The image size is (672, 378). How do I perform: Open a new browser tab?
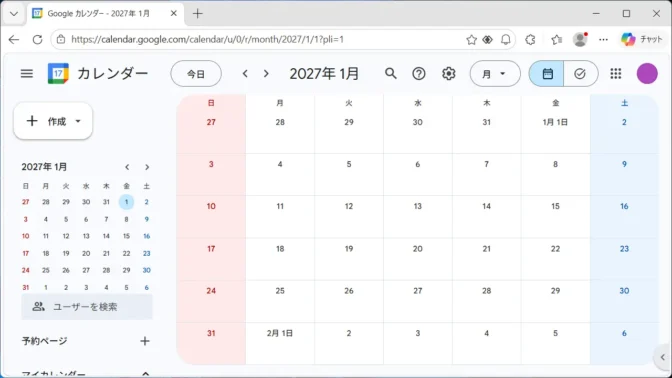[198, 14]
